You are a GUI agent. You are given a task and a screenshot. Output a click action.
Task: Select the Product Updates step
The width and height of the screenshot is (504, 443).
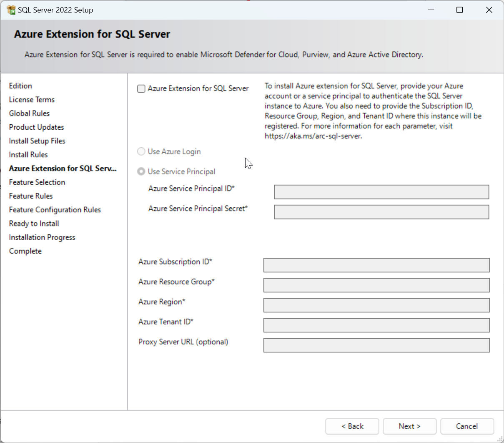click(36, 127)
